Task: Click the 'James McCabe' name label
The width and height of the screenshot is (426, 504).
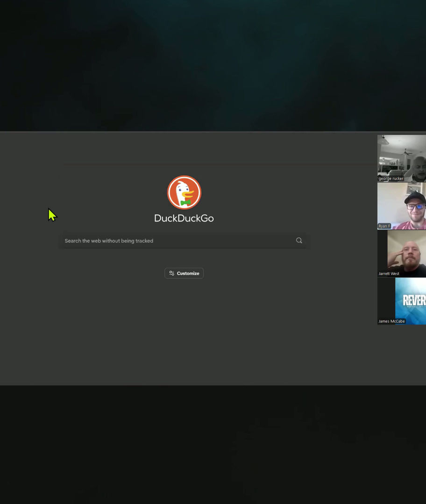Action: point(391,321)
